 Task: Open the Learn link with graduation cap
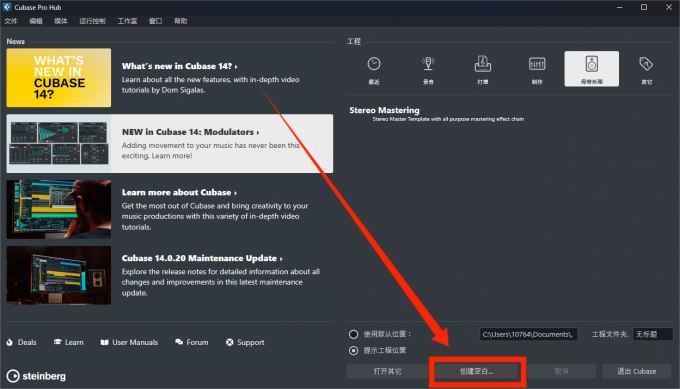coord(69,342)
